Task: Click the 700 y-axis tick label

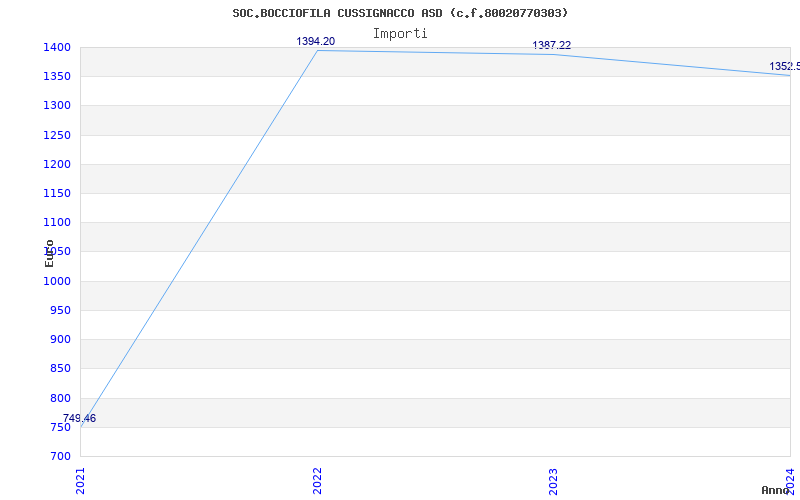Action: click(x=60, y=456)
